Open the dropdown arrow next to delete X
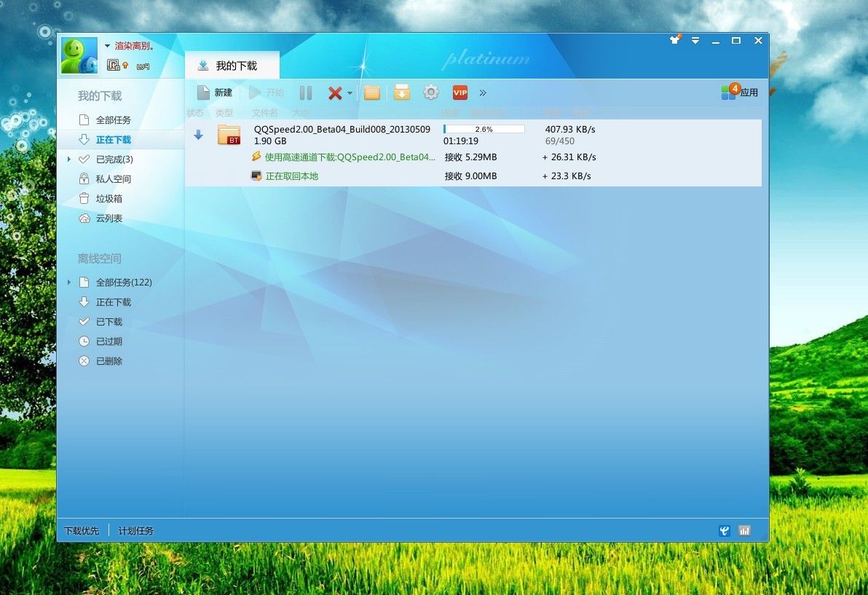 [x=350, y=93]
